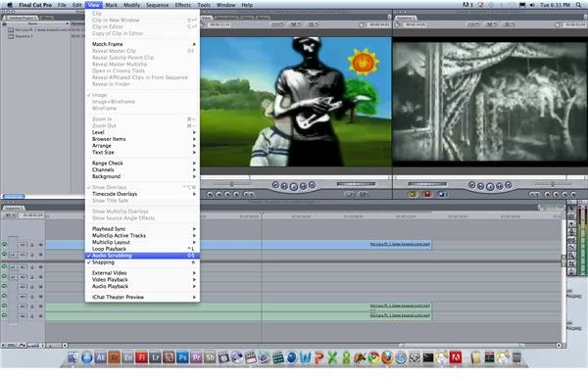Expand the Browser Items submenu
Image resolution: width=588 pixels, height=378 pixels.
tap(142, 139)
